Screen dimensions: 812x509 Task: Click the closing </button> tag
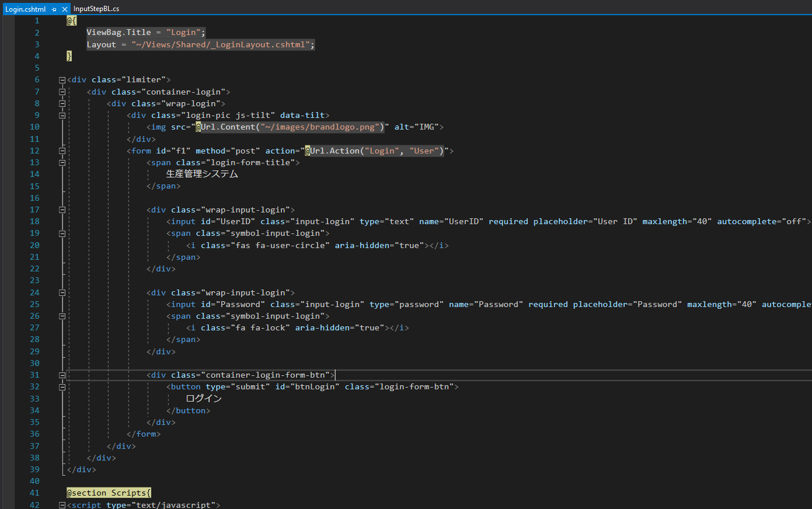click(188, 410)
